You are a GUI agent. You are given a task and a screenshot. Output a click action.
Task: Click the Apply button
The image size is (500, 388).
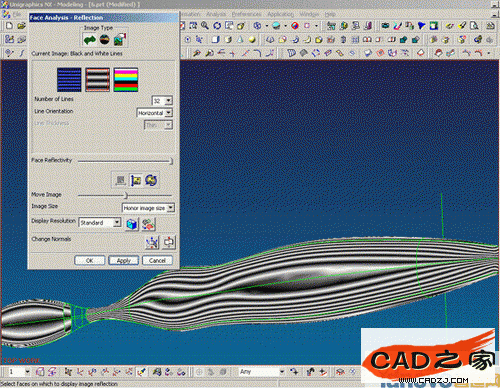click(x=124, y=260)
